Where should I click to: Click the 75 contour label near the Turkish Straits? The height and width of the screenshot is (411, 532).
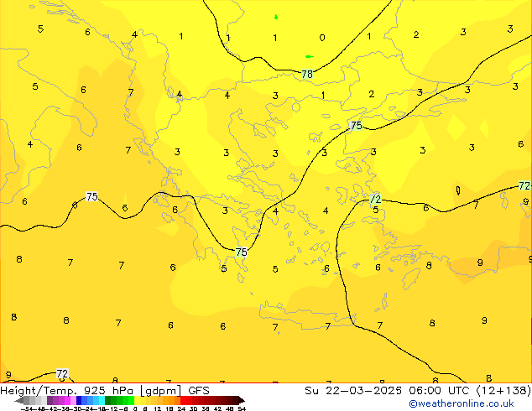click(356, 126)
